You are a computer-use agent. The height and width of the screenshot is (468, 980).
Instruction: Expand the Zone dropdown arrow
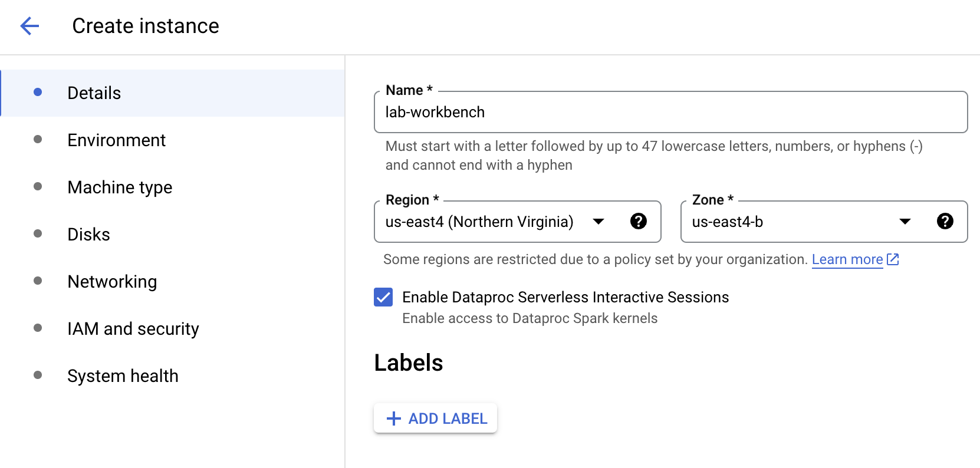905,222
